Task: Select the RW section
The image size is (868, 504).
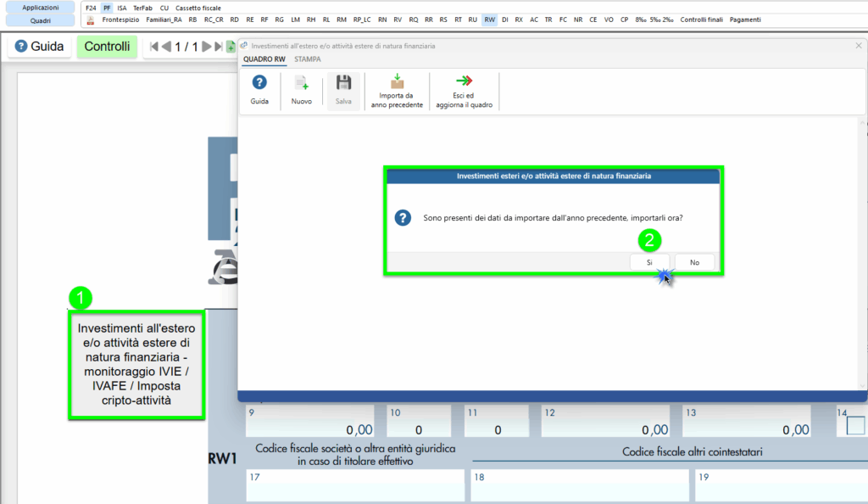Action: click(489, 20)
